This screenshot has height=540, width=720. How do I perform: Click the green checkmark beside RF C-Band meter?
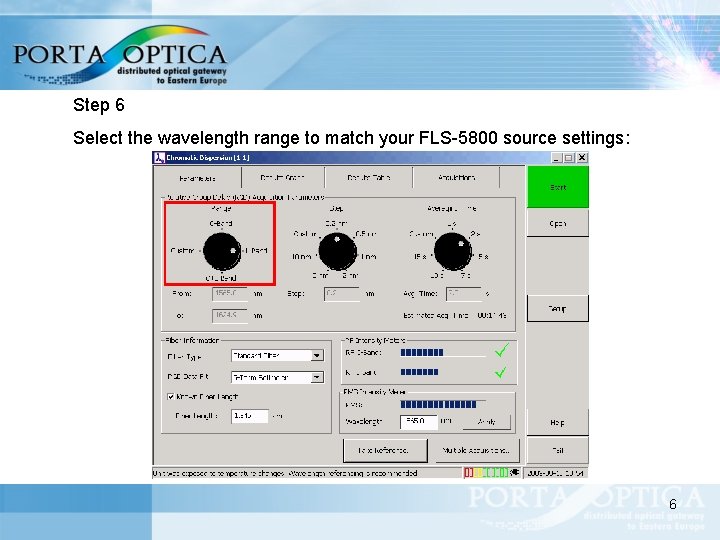pos(501,351)
